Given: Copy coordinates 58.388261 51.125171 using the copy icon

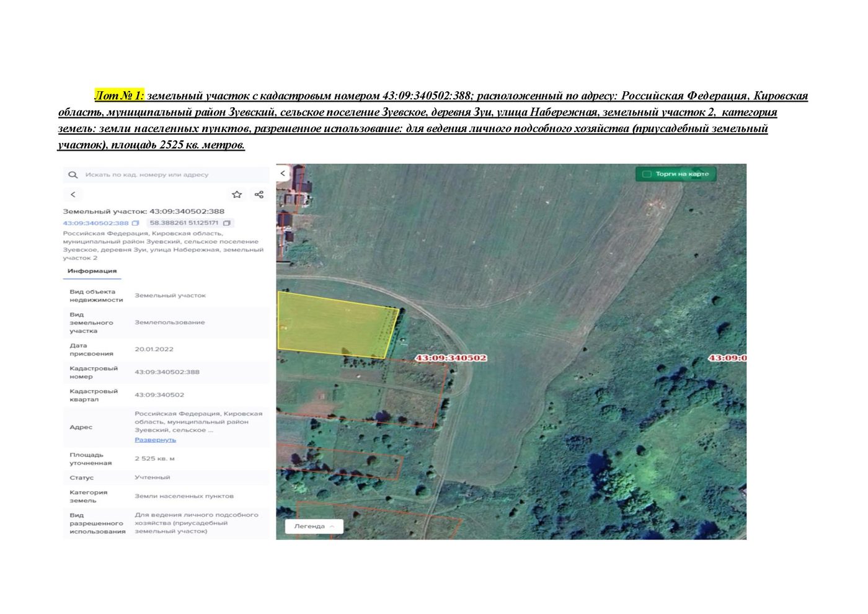Looking at the screenshot, I should click(227, 223).
